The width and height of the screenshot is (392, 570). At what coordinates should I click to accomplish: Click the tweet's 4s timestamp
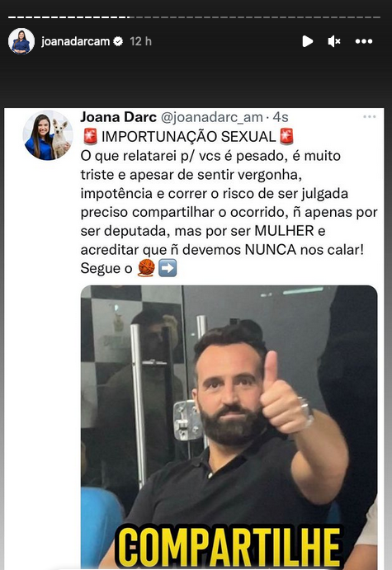(281, 117)
